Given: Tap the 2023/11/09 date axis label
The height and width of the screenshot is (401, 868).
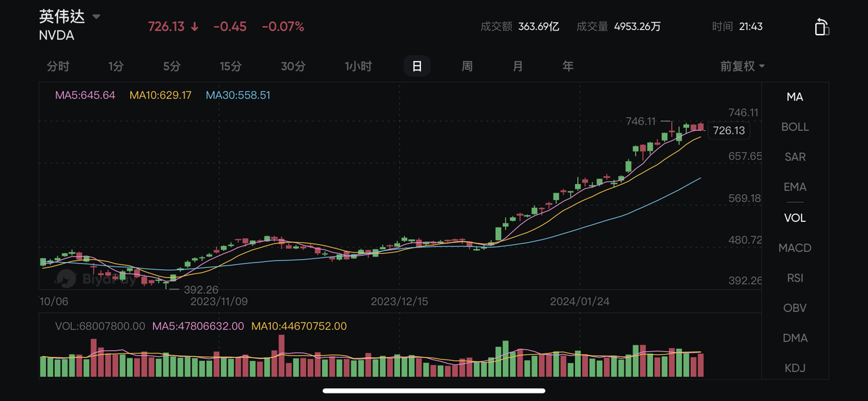Looking at the screenshot, I should (219, 301).
